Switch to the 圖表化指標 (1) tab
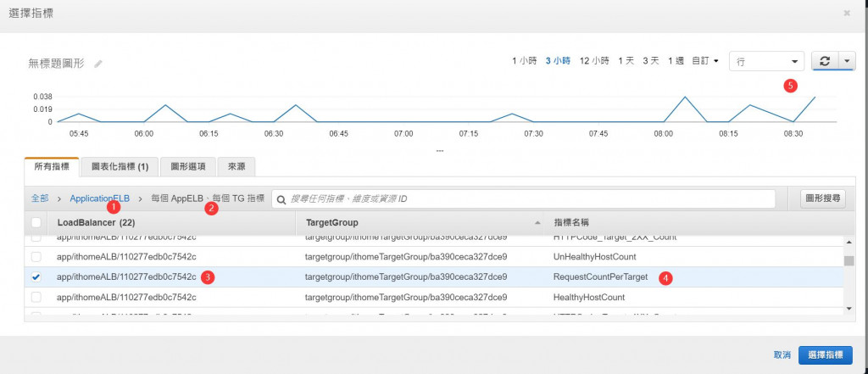The height and width of the screenshot is (374, 868). coord(120,167)
